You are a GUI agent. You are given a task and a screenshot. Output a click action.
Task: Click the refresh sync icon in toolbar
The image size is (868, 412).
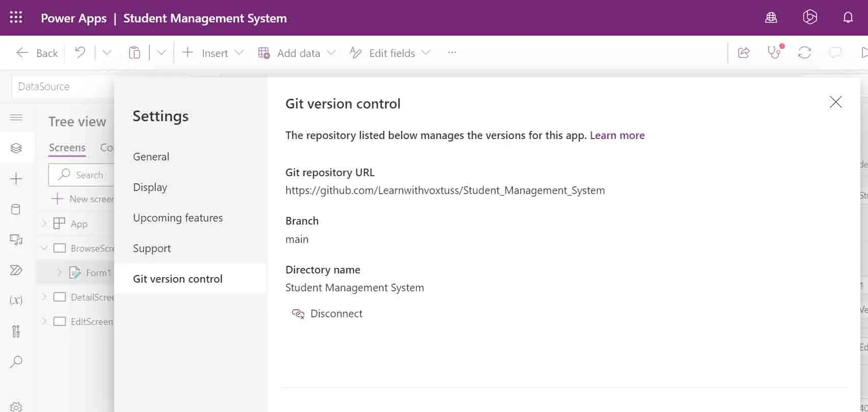[x=804, y=52]
